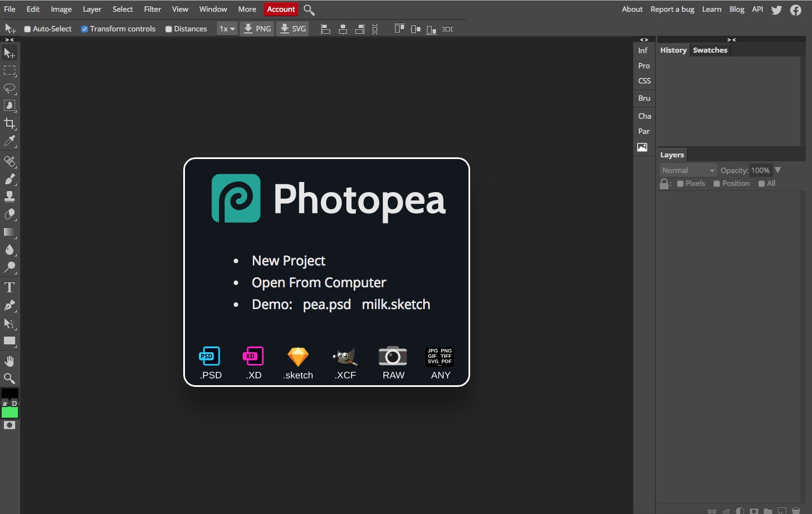Select the Gradient tool
This screenshot has width=812, height=514.
point(10,232)
